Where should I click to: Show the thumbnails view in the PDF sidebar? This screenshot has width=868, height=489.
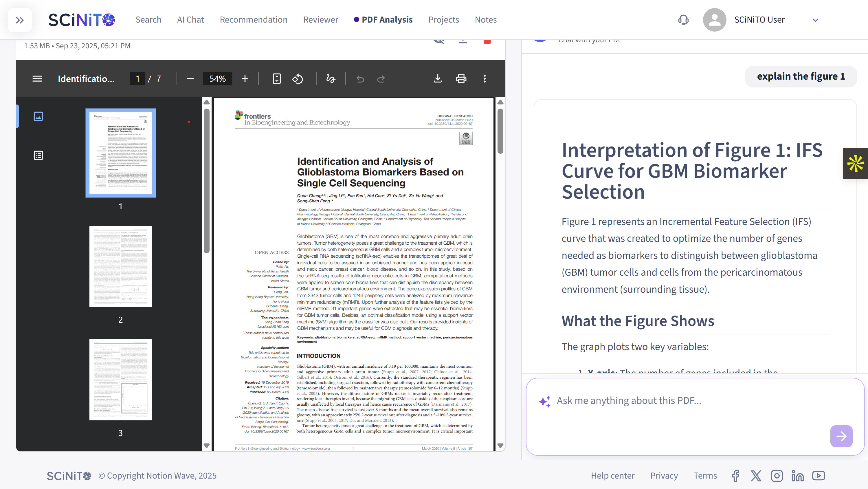[38, 116]
